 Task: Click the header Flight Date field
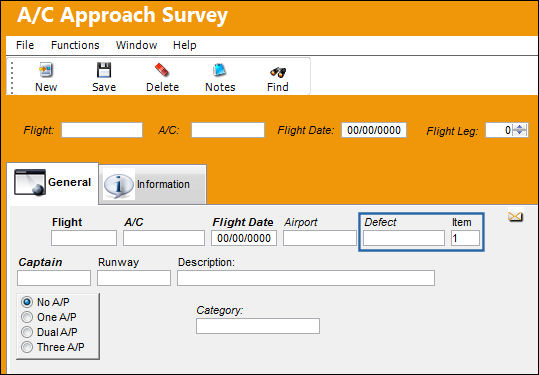tap(374, 130)
